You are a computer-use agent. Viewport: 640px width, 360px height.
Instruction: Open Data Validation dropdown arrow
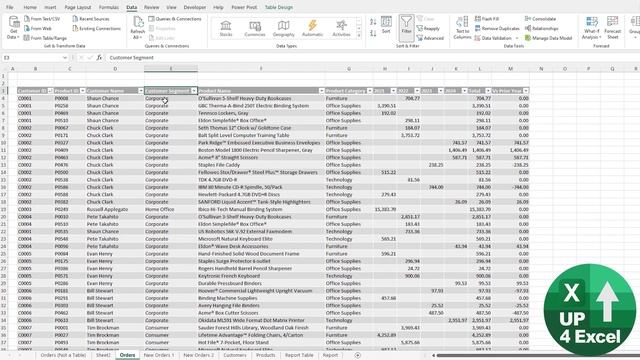tap(517, 38)
